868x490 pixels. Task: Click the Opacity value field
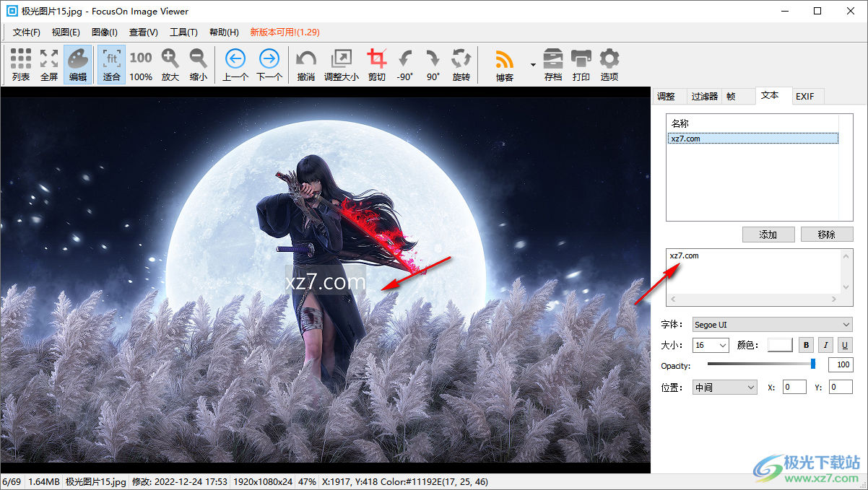(x=841, y=365)
